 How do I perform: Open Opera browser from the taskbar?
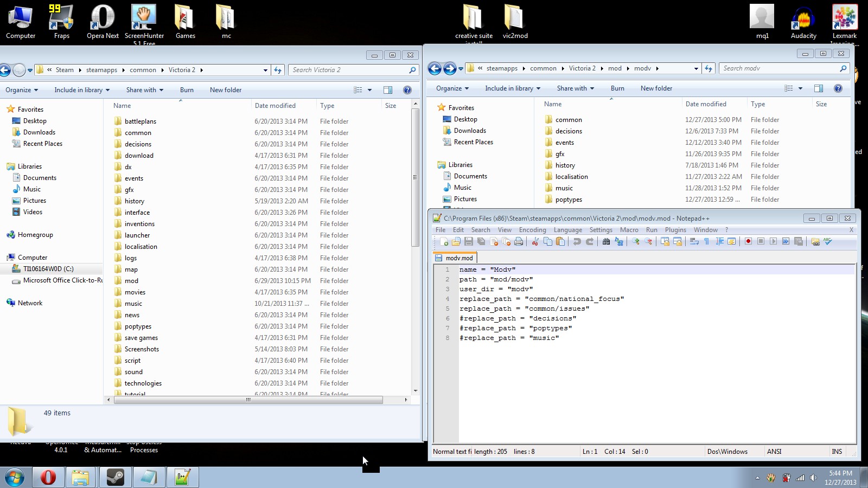[48, 477]
